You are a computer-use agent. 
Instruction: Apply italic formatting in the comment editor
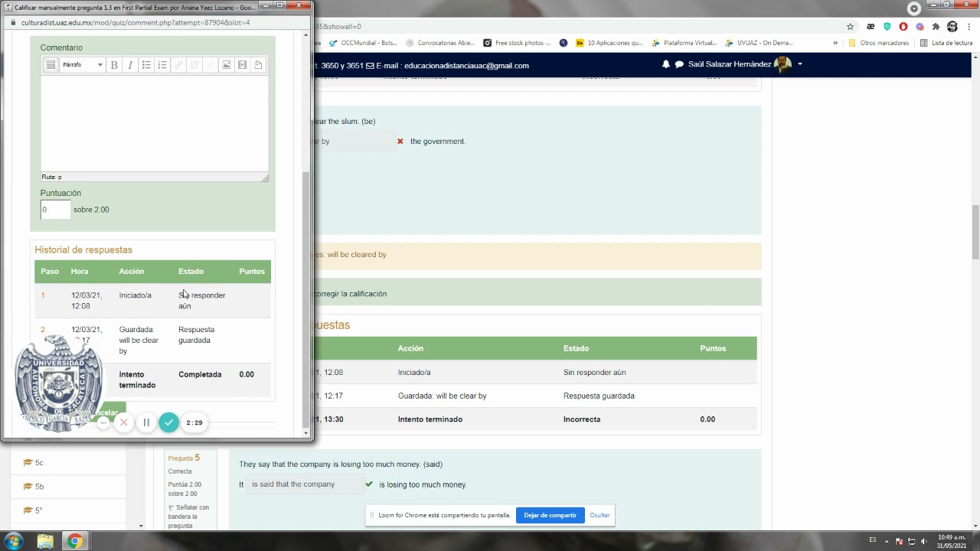(130, 65)
